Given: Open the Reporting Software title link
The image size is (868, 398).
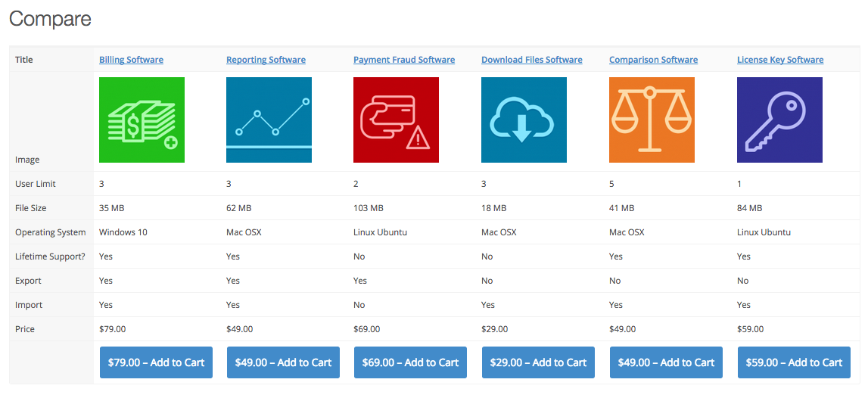Looking at the screenshot, I should [266, 60].
